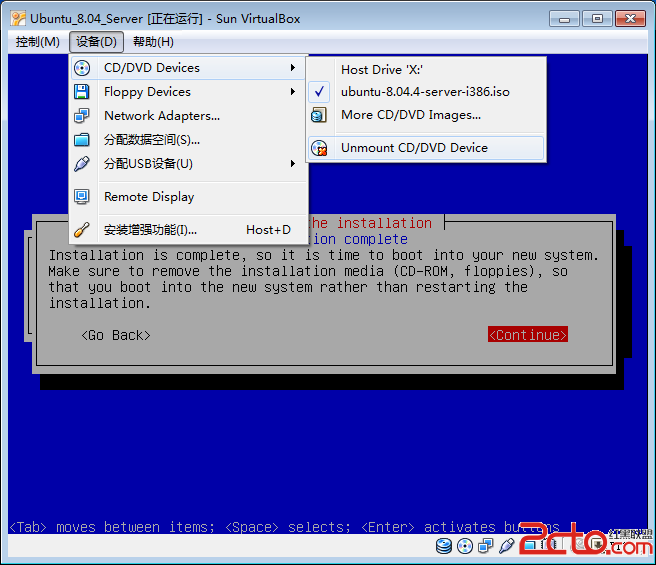Select the ubuntu-8.04.4-server-i386.iso image entry

point(426,92)
